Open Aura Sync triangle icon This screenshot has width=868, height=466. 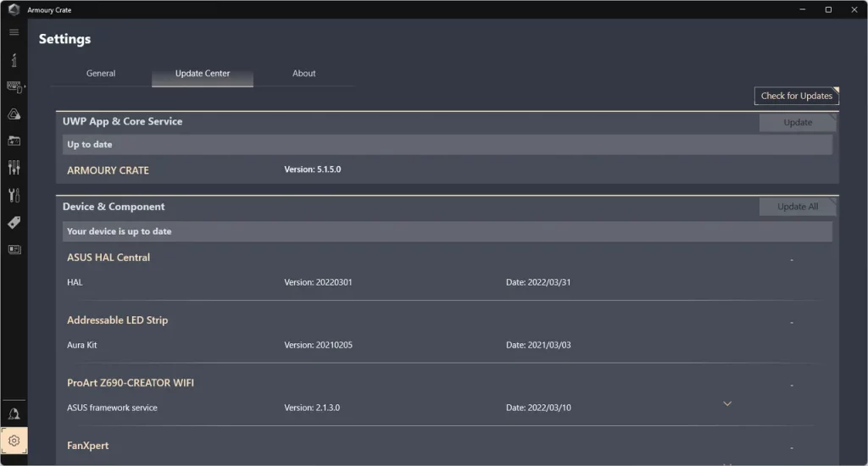tap(14, 114)
